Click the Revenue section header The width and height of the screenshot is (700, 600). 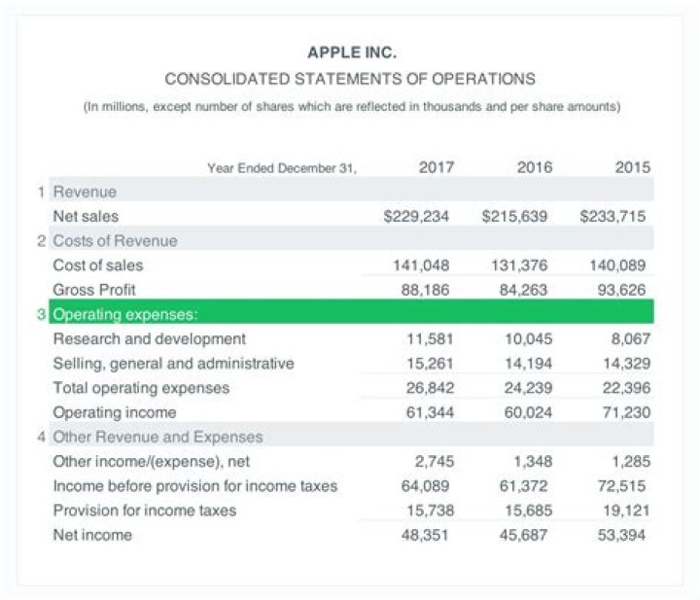pyautogui.click(x=84, y=192)
